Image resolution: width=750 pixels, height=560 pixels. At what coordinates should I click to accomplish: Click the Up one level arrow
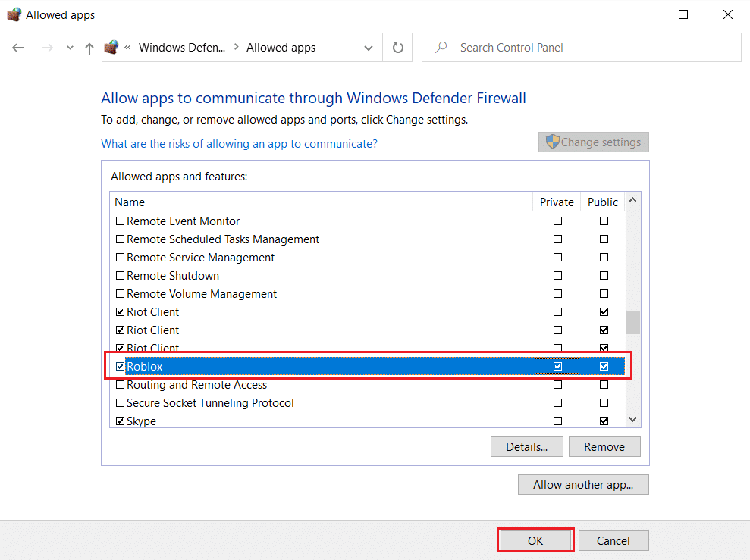click(x=89, y=47)
